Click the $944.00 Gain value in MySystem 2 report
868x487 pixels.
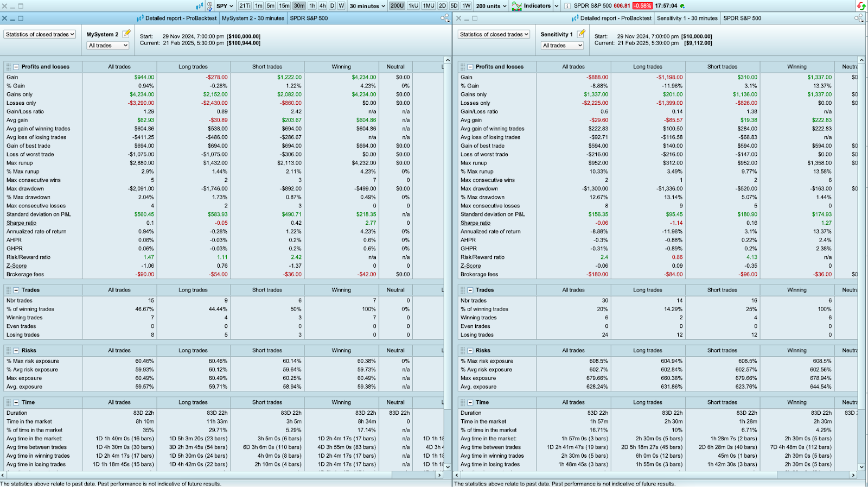point(144,77)
